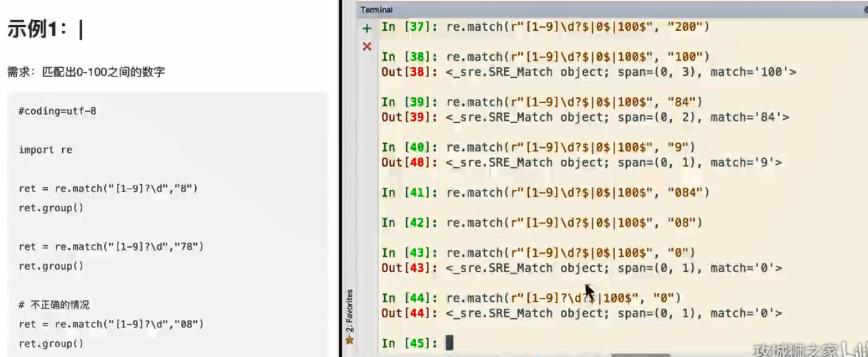Click the re.match line matching "08" in document

(x=111, y=324)
